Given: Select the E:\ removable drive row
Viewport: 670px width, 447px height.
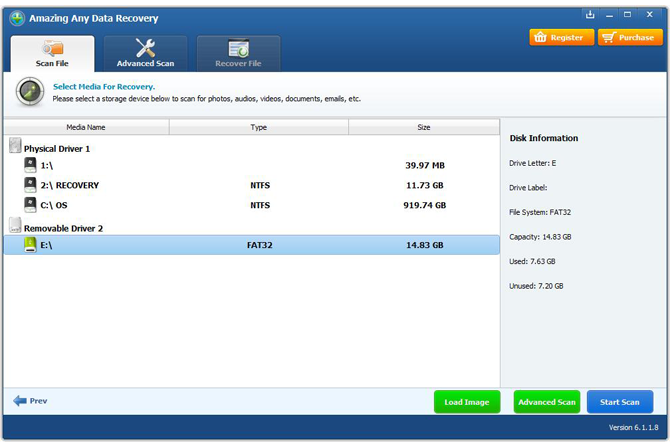Looking at the screenshot, I should point(252,245).
